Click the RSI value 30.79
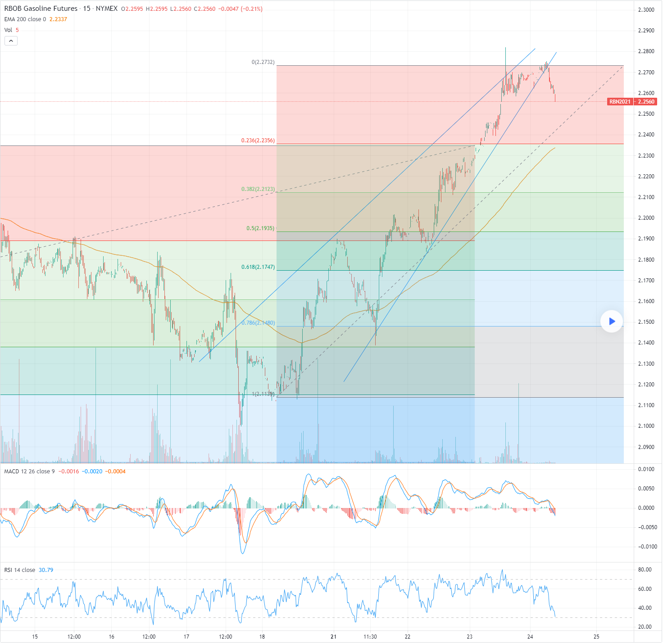This screenshot has height=644, width=663. pos(46,570)
